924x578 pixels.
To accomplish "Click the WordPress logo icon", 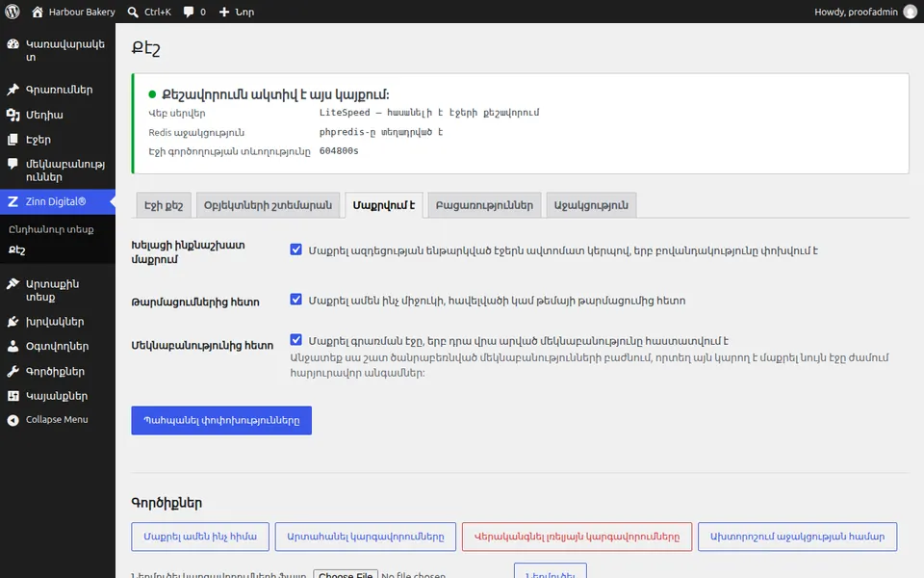I will 12,12.
